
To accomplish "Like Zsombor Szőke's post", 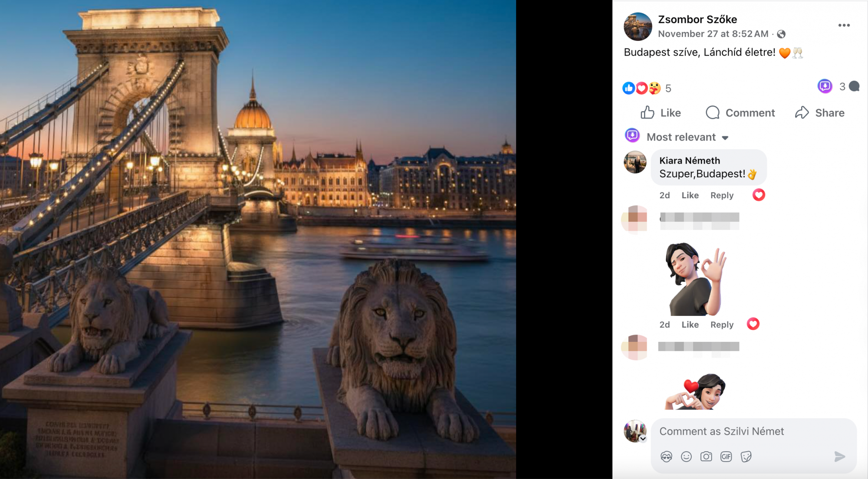I will point(661,113).
